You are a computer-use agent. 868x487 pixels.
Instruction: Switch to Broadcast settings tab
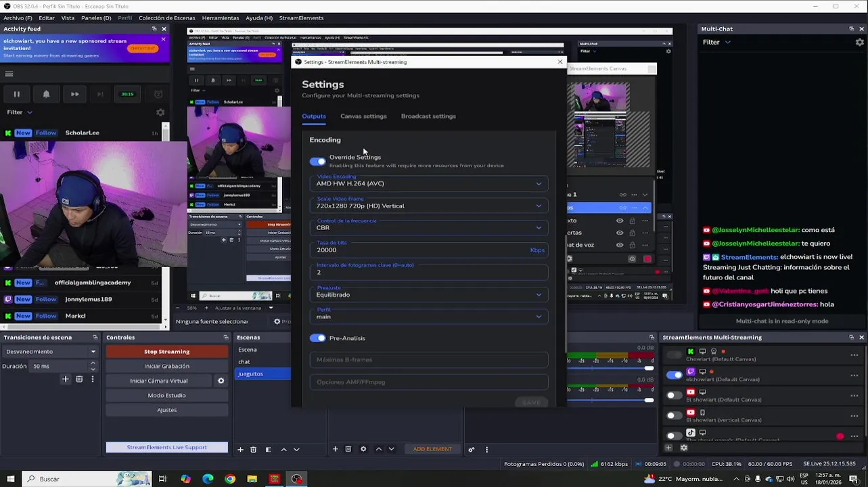pyautogui.click(x=428, y=116)
